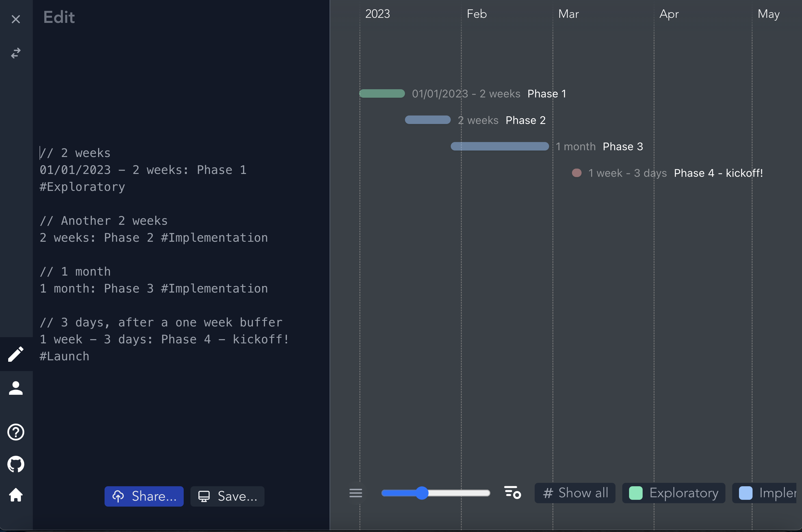Click the Phase 2 timeline bar
Screen dimensions: 802x532
[428, 120]
